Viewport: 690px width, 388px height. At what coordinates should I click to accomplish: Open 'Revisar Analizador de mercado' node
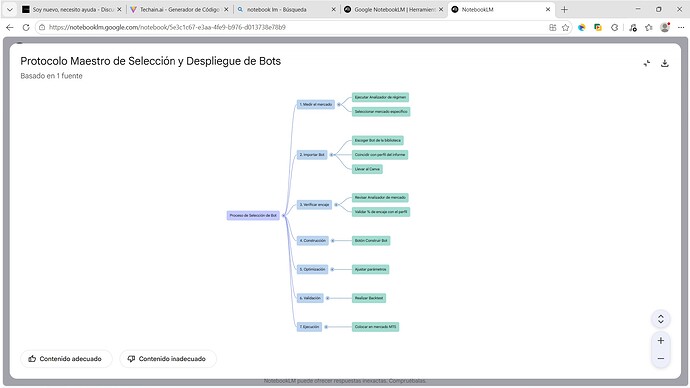[x=380, y=198]
